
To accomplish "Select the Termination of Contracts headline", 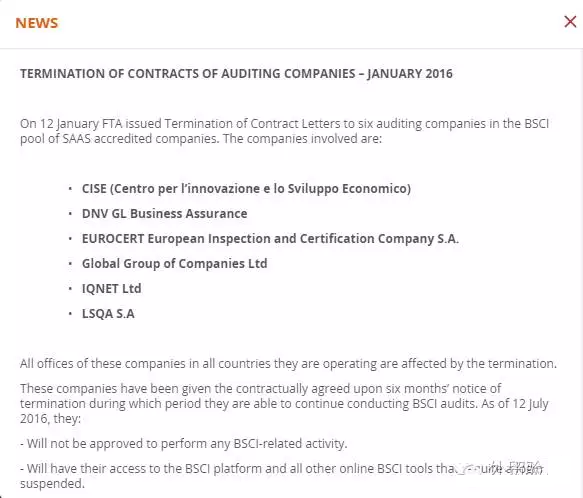I will (236, 73).
